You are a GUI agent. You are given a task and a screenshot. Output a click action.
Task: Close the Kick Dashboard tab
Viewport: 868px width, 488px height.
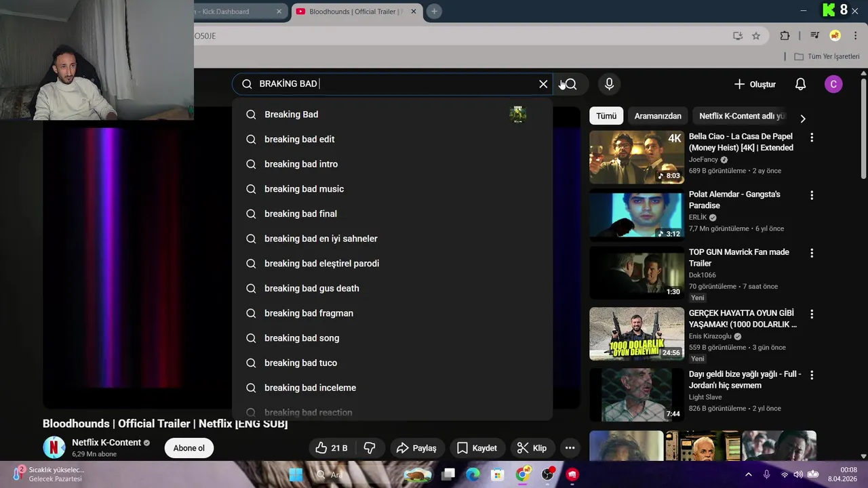[x=279, y=12]
